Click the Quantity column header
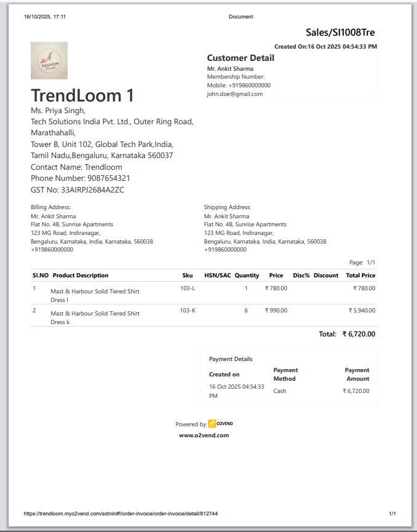417x532 pixels. tap(247, 276)
